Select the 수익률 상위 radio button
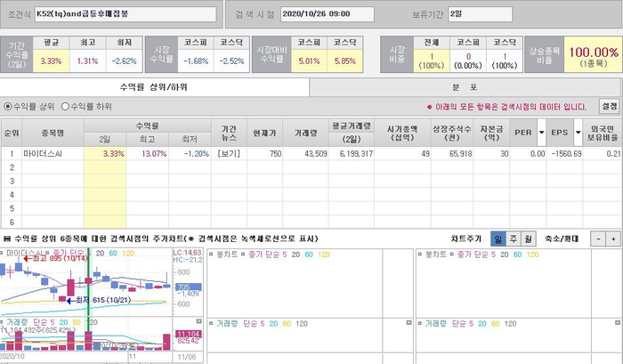Image resolution: width=623 pixels, height=364 pixels. tap(7, 107)
